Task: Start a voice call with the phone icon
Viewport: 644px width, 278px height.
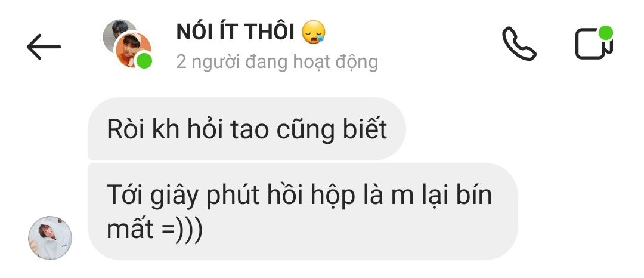Action: tap(519, 44)
